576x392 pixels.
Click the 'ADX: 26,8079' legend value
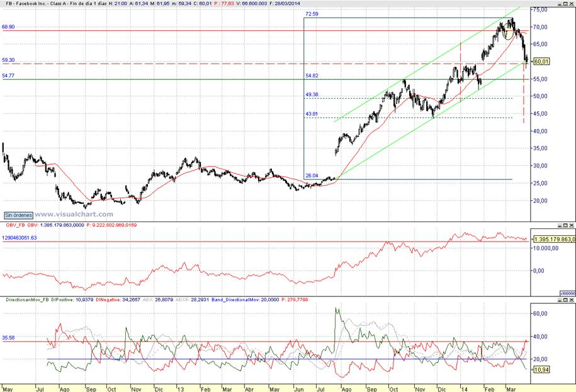(158, 300)
